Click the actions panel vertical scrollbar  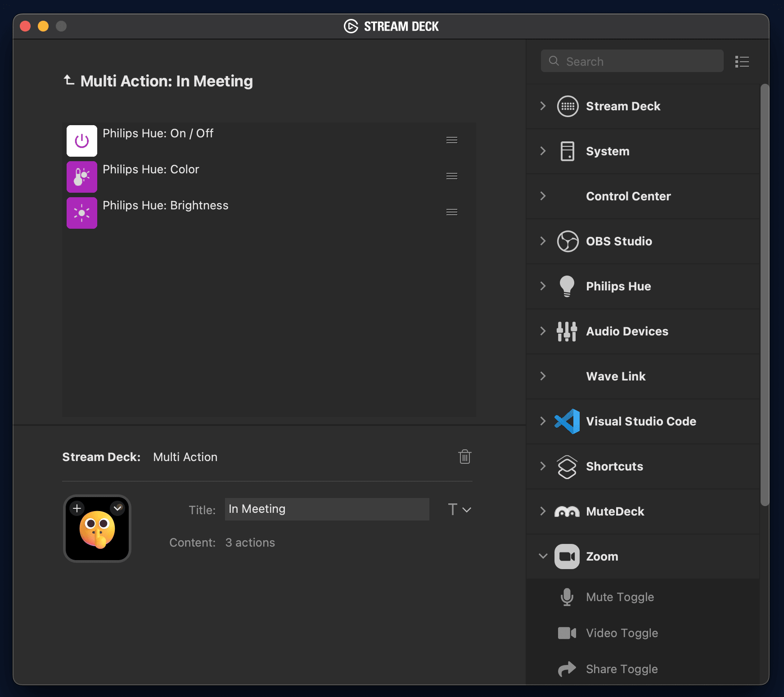(765, 295)
